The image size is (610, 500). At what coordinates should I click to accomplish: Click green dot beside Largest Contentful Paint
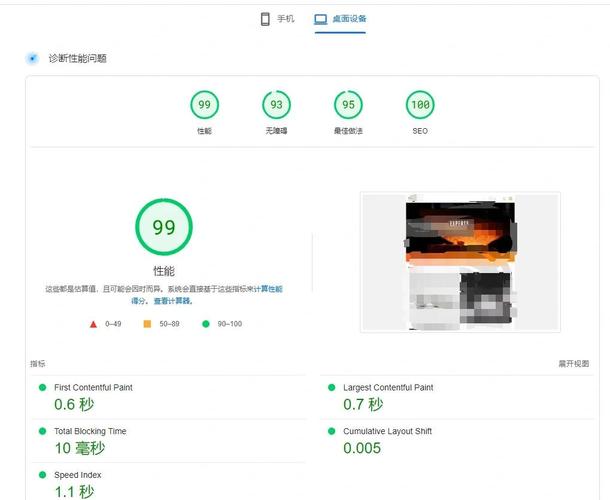[x=331, y=387]
